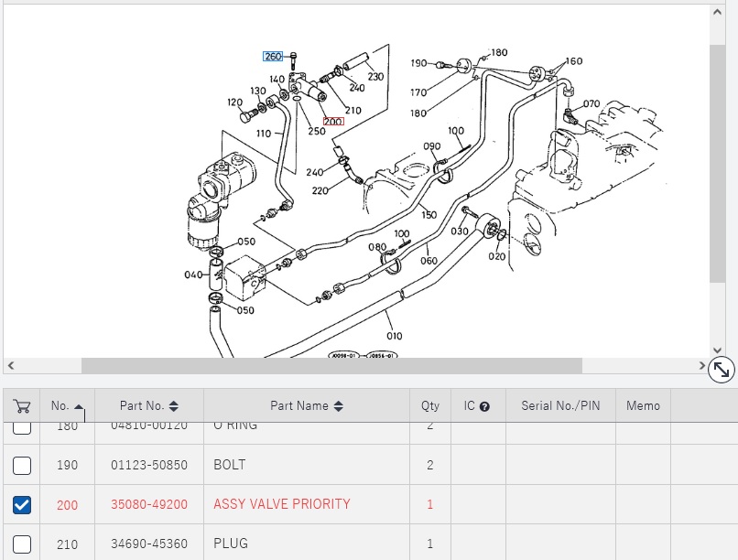Sort by Part Name column arrows
The width and height of the screenshot is (738, 560).
338,406
